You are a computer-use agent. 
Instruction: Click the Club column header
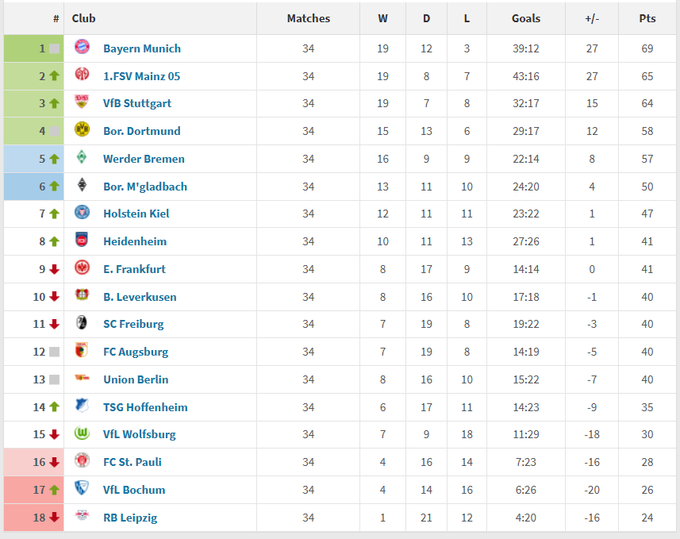click(84, 18)
